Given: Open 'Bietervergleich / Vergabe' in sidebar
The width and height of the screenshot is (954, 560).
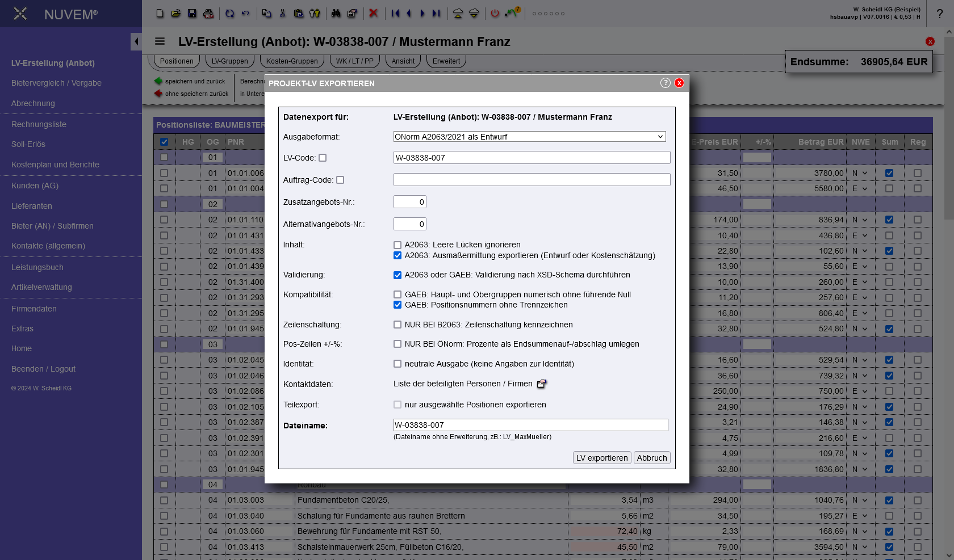Looking at the screenshot, I should tap(56, 83).
